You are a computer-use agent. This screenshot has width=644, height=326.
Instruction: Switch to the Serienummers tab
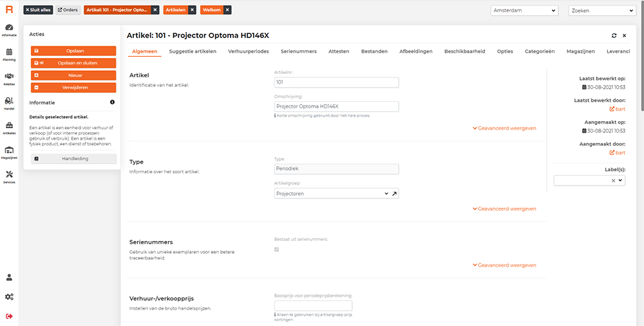click(x=299, y=52)
